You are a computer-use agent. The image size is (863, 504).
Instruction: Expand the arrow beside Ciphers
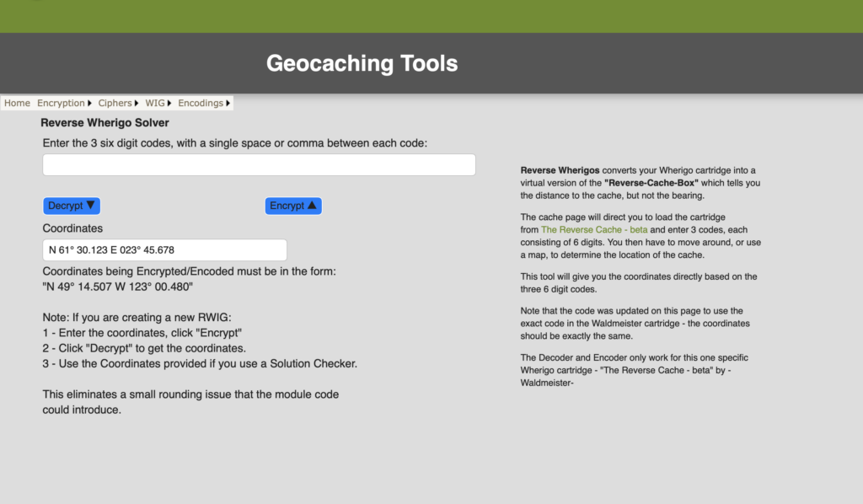tap(137, 103)
